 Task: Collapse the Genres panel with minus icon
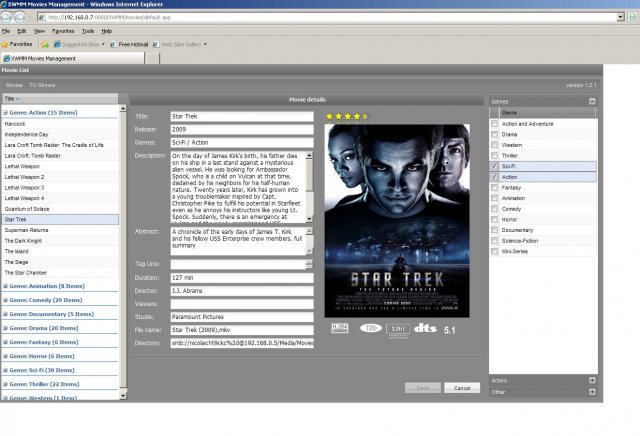coord(592,101)
